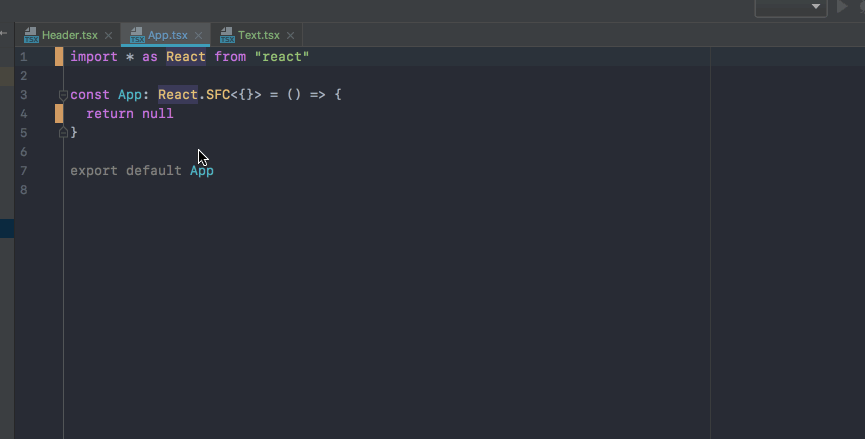Click the closing fold marker on line 5

click(x=63, y=132)
